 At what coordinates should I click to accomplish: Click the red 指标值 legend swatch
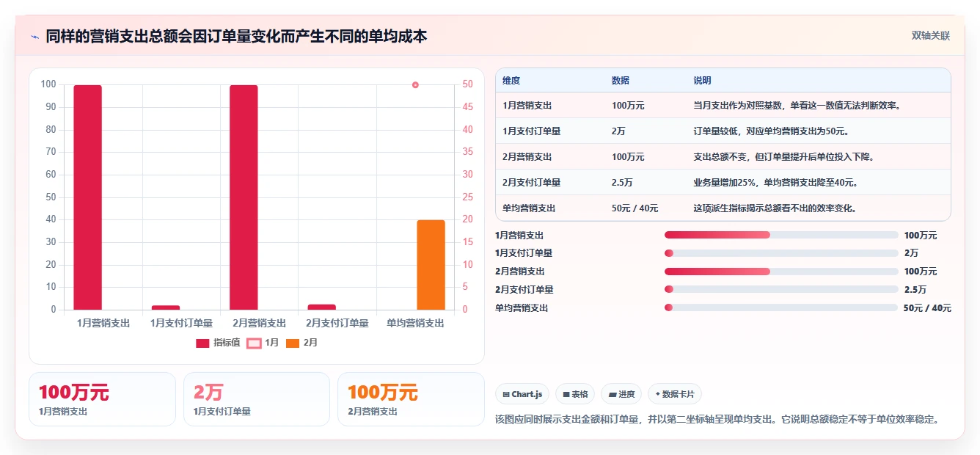[x=202, y=343]
